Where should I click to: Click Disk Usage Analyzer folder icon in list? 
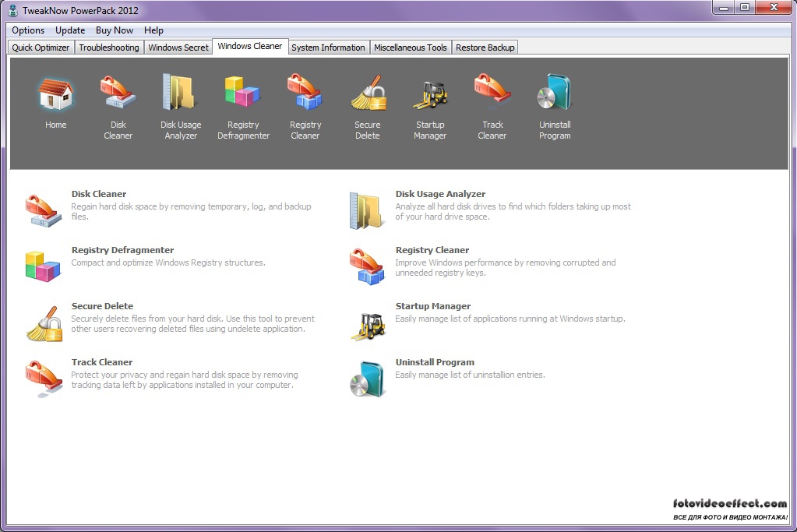(367, 210)
